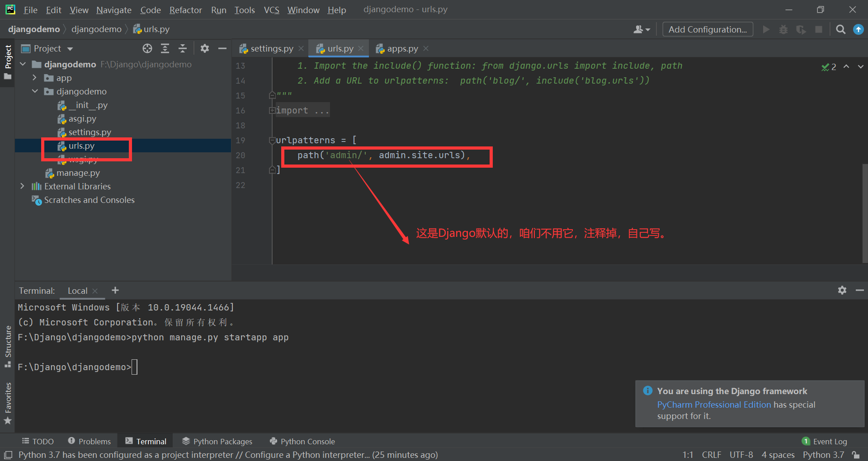The width and height of the screenshot is (868, 461).
Task: Hide the Project panel with minus icon
Action: (222, 48)
